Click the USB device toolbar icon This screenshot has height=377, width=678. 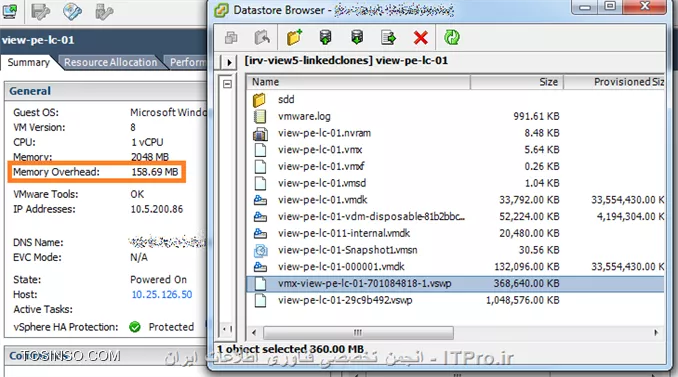pos(104,12)
